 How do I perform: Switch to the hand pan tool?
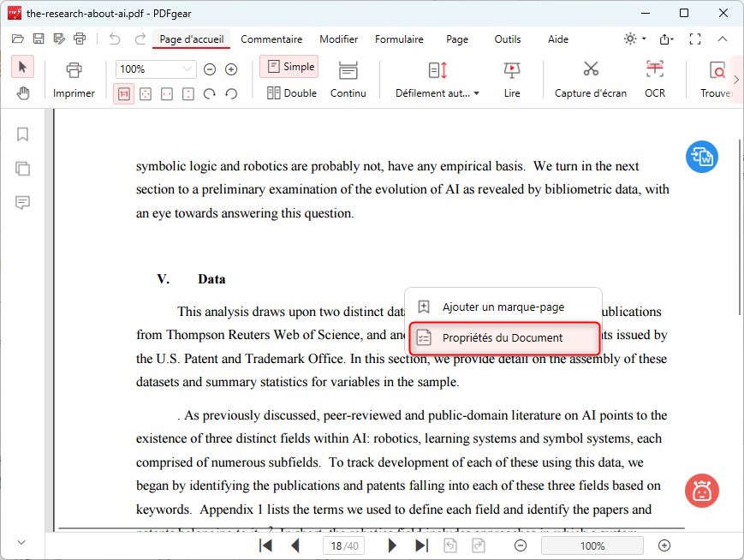tap(22, 93)
